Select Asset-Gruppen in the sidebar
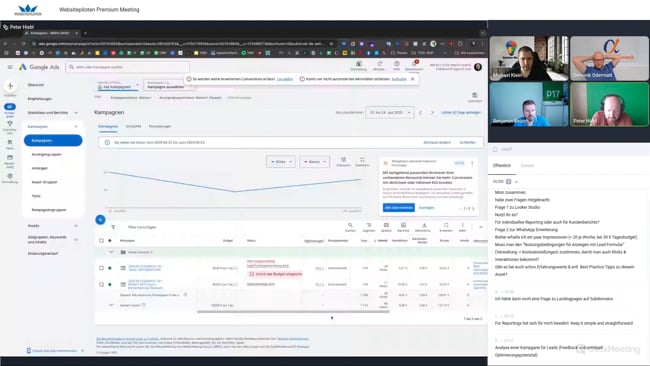This screenshot has width=650, height=366. tap(45, 182)
